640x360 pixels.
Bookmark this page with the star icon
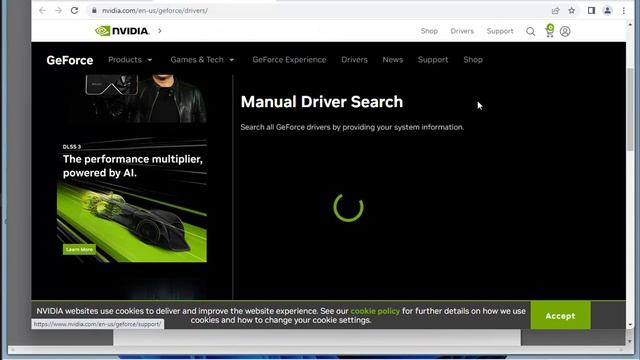click(571, 11)
